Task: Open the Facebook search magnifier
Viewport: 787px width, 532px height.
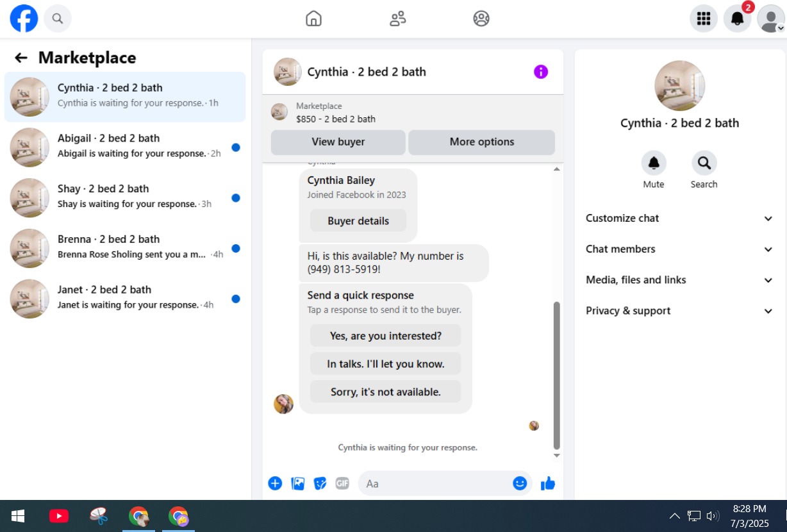Action: coord(58,19)
